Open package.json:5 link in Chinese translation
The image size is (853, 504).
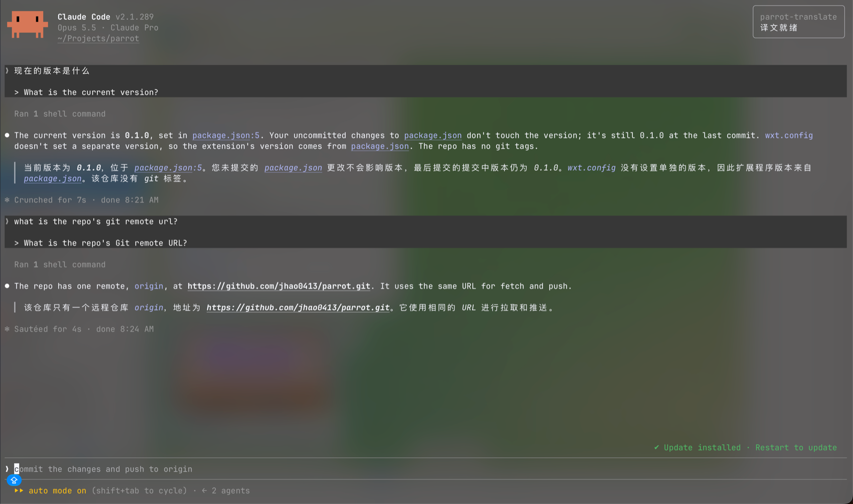click(x=168, y=168)
